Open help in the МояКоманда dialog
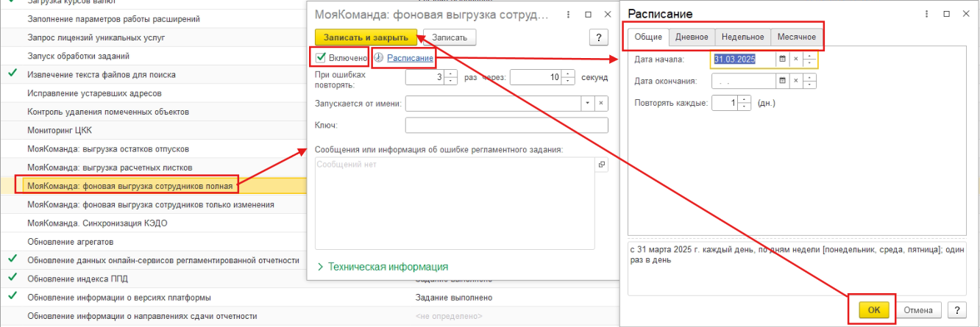Image resolution: width=980 pixels, height=327 pixels. (x=598, y=37)
